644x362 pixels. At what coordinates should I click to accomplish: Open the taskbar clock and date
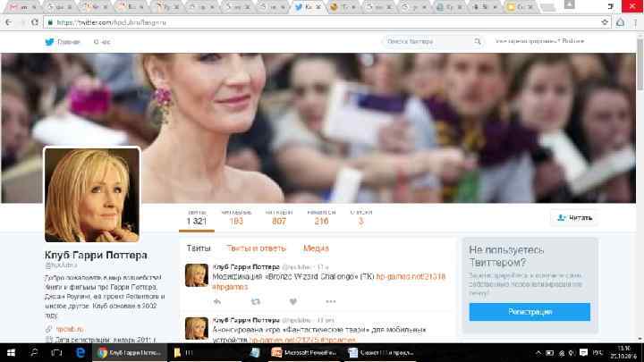pos(623,353)
